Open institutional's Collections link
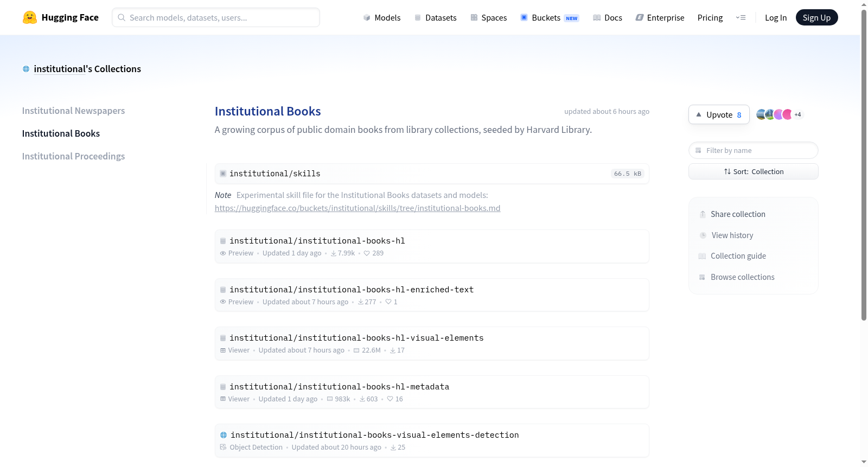Image resolution: width=868 pixels, height=467 pixels. tap(87, 69)
